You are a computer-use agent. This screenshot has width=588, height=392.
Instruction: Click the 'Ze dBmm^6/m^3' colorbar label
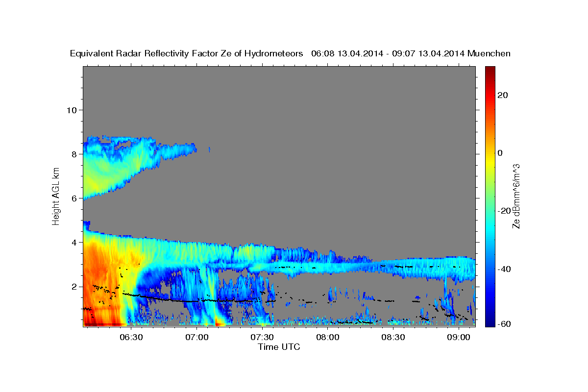click(516, 196)
